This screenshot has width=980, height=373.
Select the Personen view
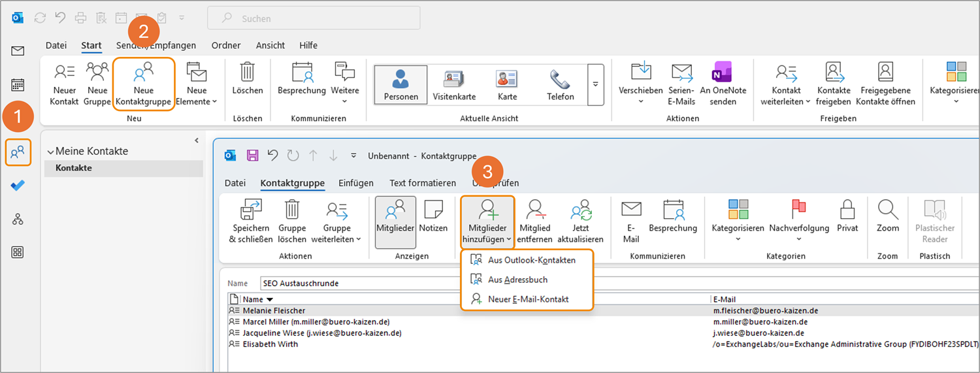coord(401,85)
